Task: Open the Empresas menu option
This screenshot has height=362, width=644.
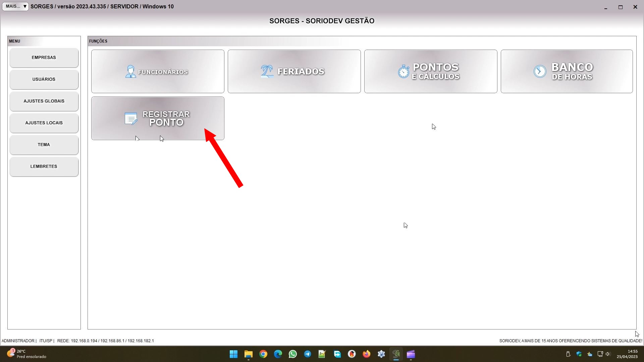Action: 44,58
